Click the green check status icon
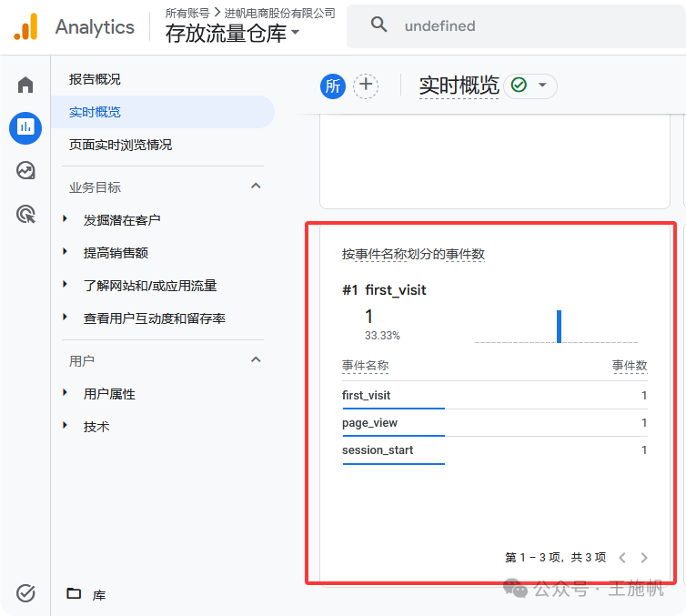This screenshot has height=616, width=686. click(519, 85)
